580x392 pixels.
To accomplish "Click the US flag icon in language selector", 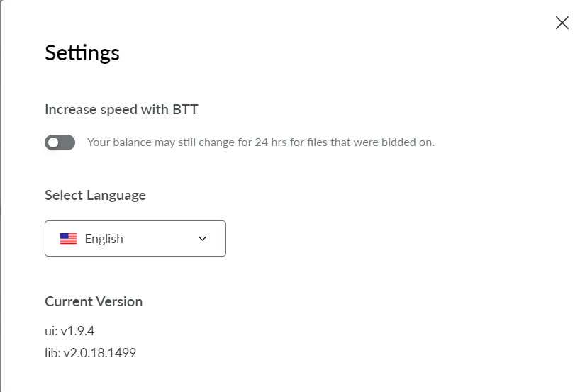I will (x=69, y=238).
